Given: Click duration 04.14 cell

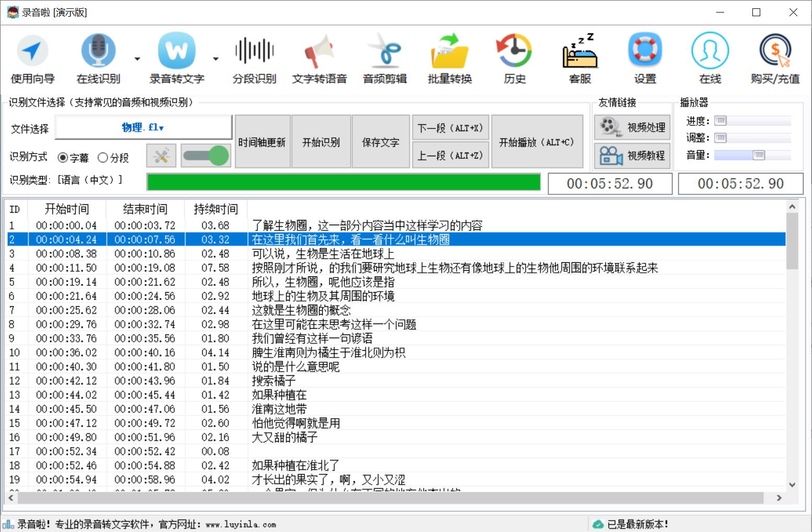Looking at the screenshot, I should click(215, 352).
